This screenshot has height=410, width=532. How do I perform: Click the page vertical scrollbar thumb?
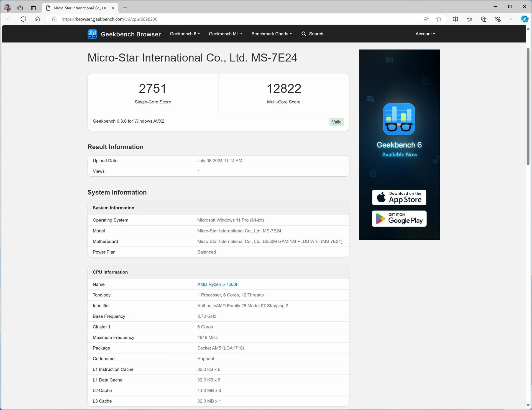click(x=528, y=107)
